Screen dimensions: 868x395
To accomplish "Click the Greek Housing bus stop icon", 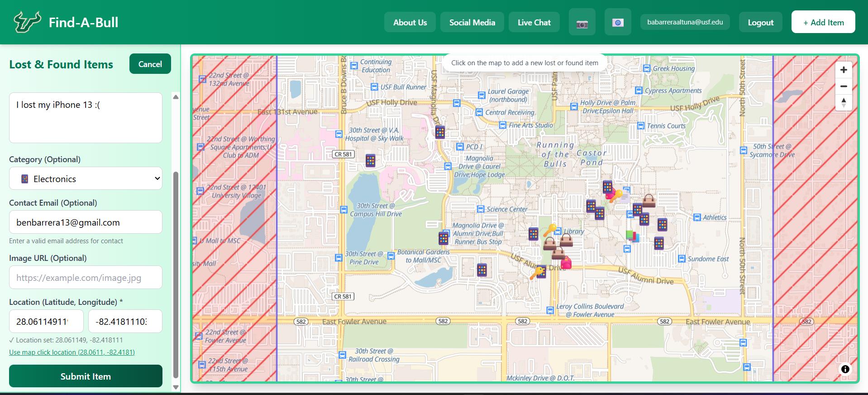I will 647,68.
